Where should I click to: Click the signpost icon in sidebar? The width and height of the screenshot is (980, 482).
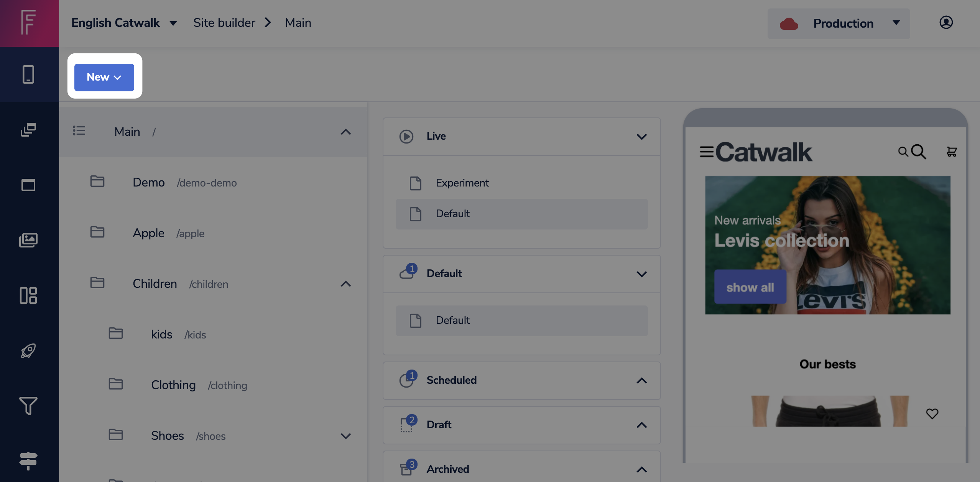(28, 461)
